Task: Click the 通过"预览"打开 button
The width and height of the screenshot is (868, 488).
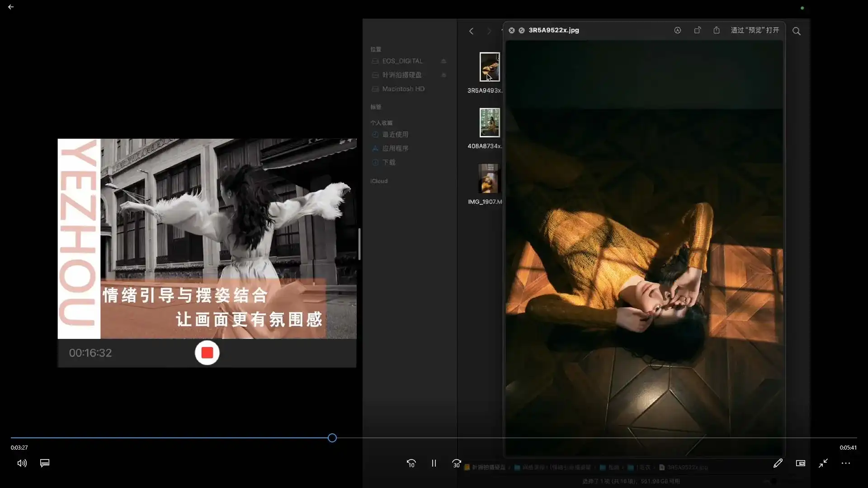Action: tap(755, 30)
